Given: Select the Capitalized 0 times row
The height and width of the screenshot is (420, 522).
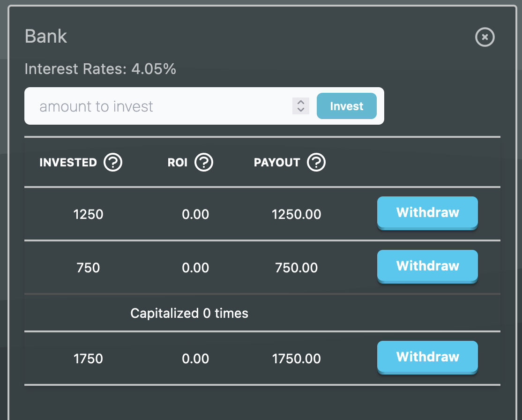Looking at the screenshot, I should 189,313.
